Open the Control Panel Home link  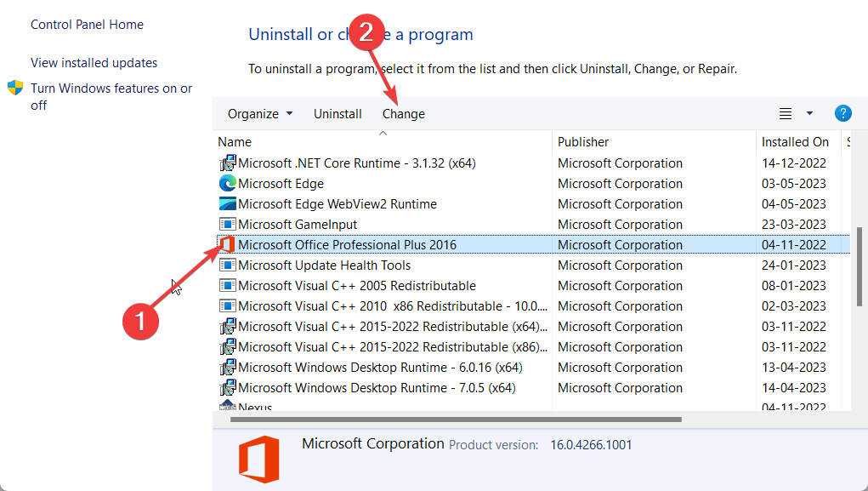87,25
